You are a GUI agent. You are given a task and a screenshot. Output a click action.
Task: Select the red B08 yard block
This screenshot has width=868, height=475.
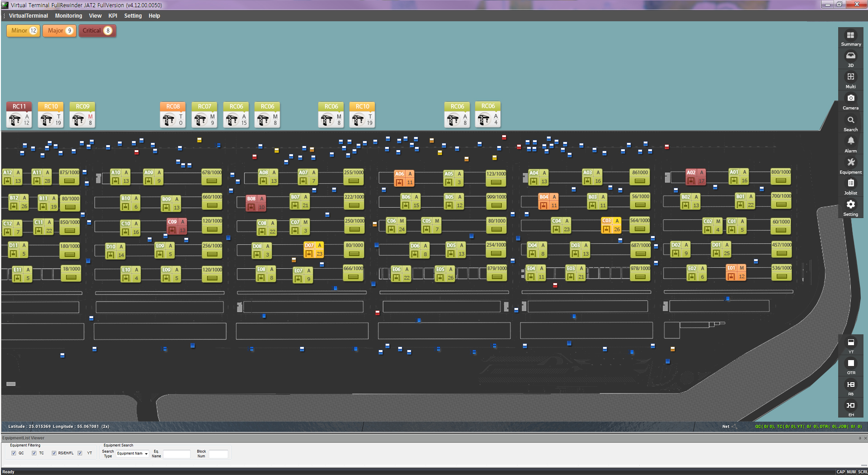pyautogui.click(x=256, y=203)
